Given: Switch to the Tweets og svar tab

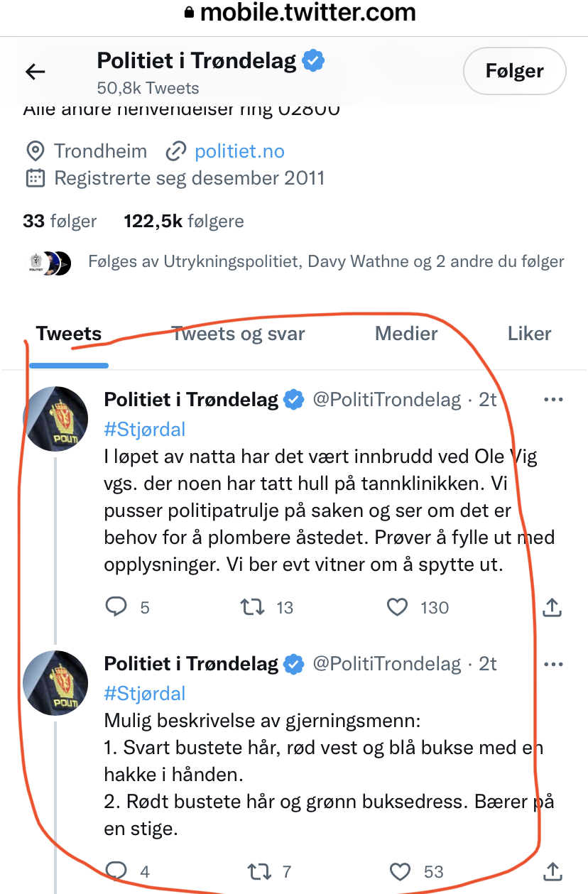Looking at the screenshot, I should (239, 334).
